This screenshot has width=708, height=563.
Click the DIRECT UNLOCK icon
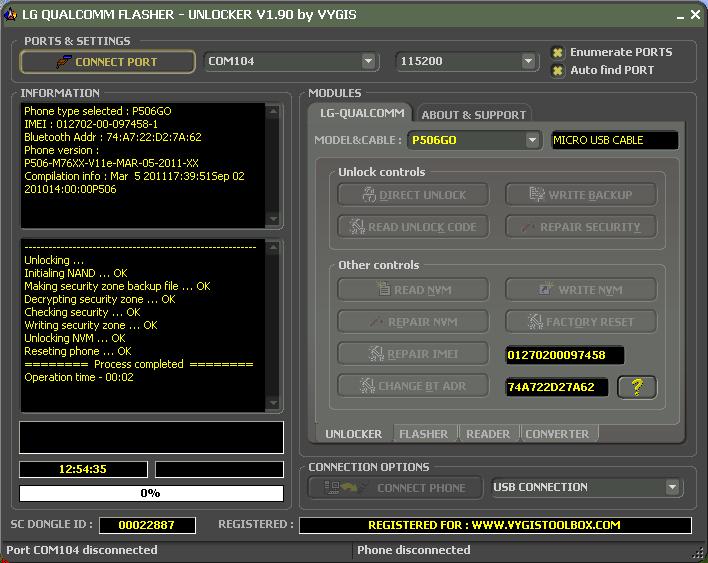[369, 195]
